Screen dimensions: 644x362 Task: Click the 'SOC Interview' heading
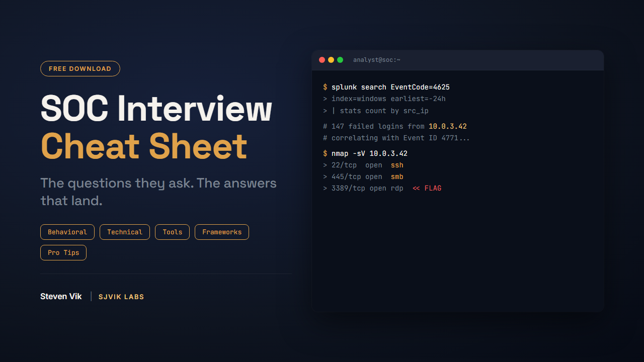click(156, 109)
